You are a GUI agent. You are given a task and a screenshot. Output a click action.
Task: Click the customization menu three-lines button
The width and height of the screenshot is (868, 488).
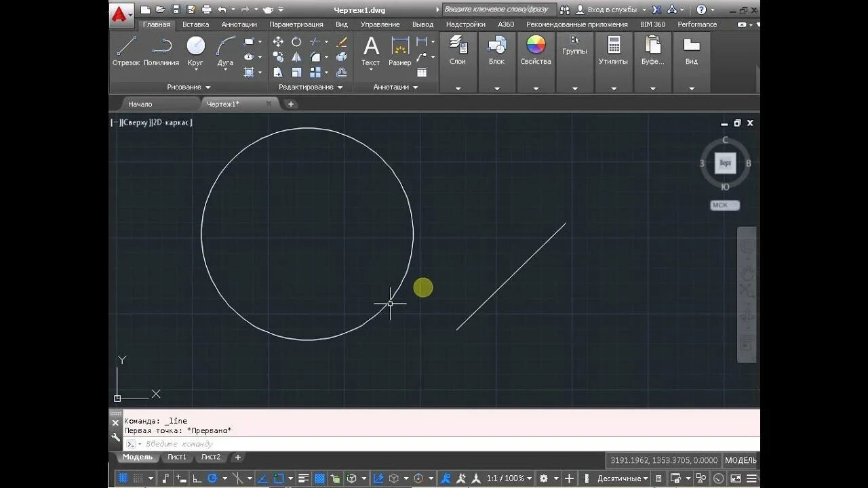click(751, 479)
